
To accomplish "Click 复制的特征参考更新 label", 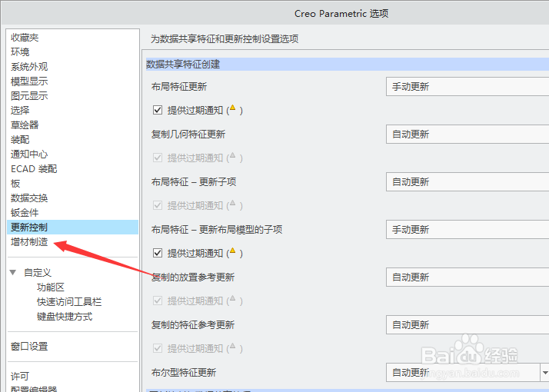I will tap(193, 325).
